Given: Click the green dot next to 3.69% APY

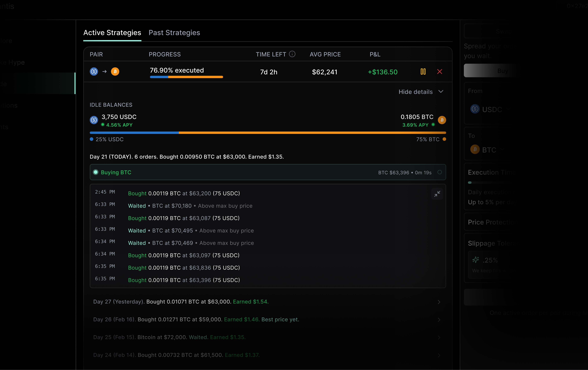Looking at the screenshot, I should coord(433,125).
